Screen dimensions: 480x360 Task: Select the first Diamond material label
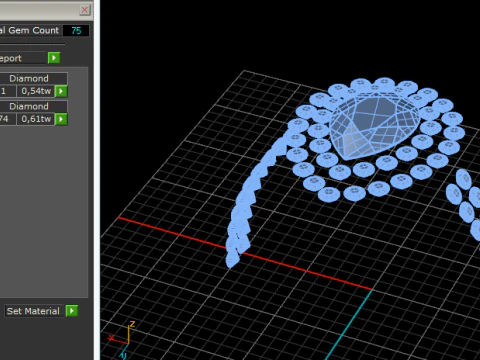(x=33, y=78)
